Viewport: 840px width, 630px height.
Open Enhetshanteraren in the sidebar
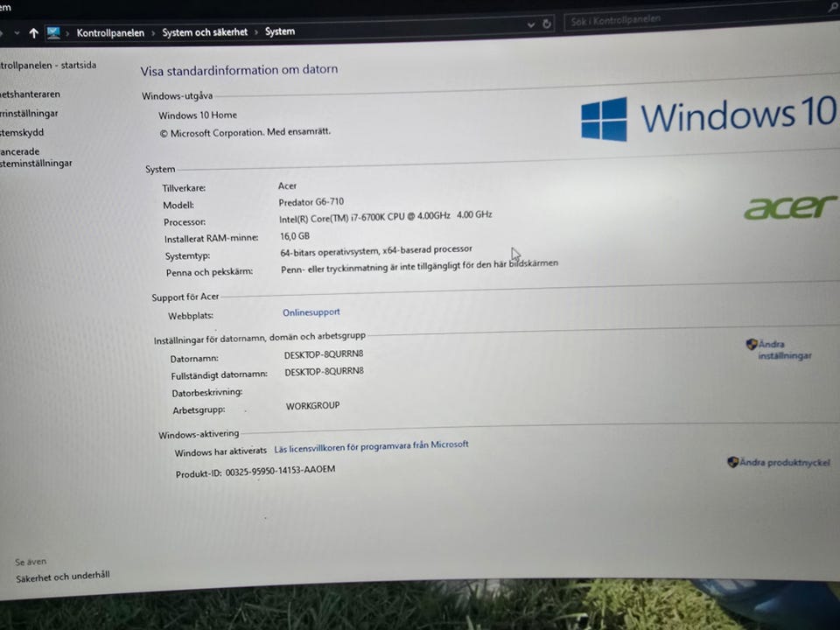click(30, 94)
